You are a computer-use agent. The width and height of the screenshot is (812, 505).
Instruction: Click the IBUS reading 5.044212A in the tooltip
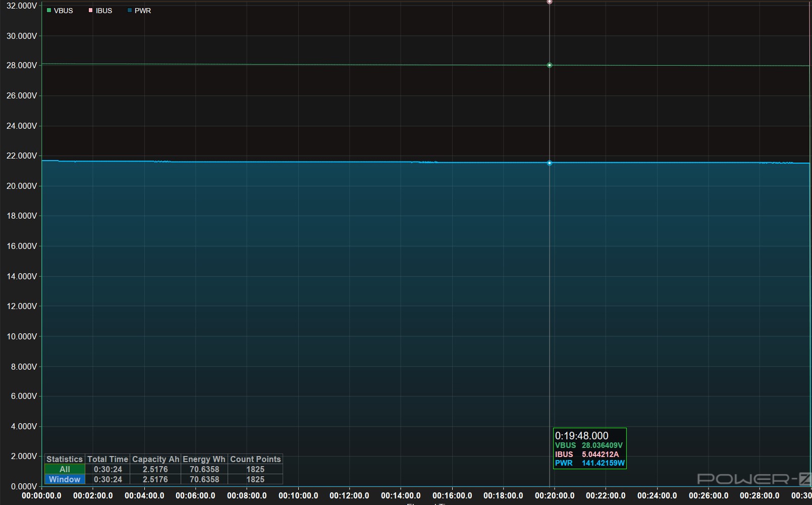[x=600, y=454]
